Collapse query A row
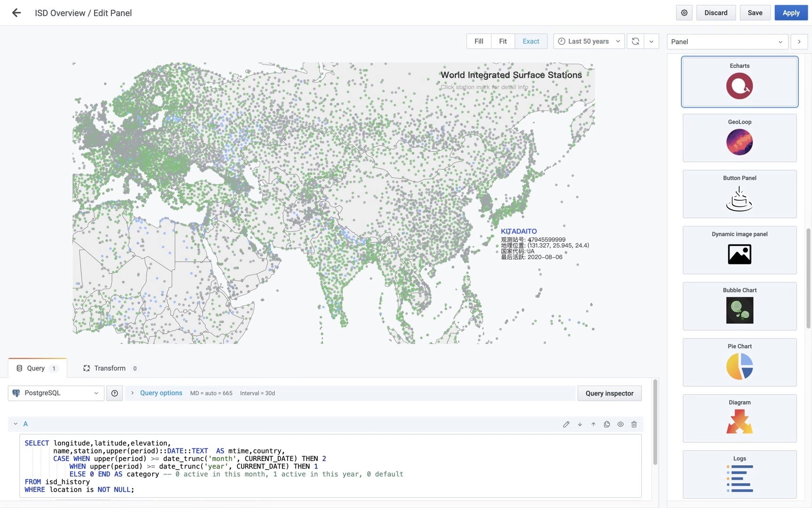Viewport: 812px width, 508px height. [16, 424]
